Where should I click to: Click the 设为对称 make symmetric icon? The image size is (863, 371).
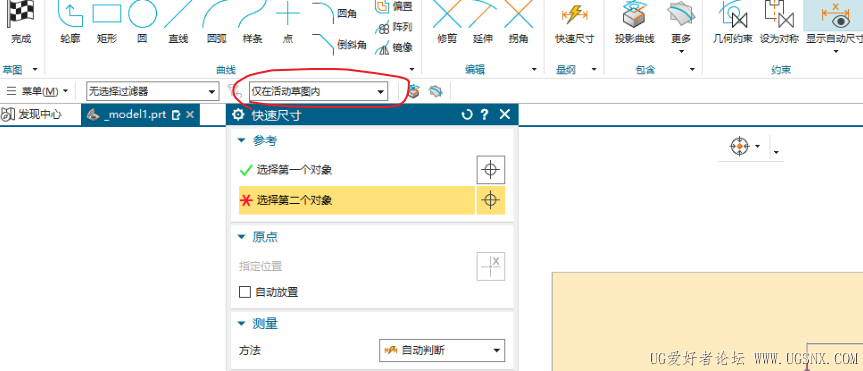pos(779,14)
